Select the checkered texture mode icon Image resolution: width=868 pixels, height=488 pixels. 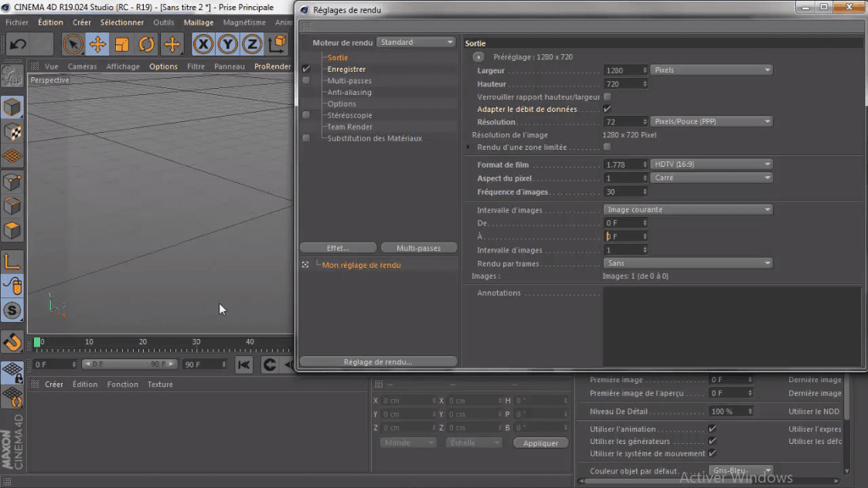(12, 132)
